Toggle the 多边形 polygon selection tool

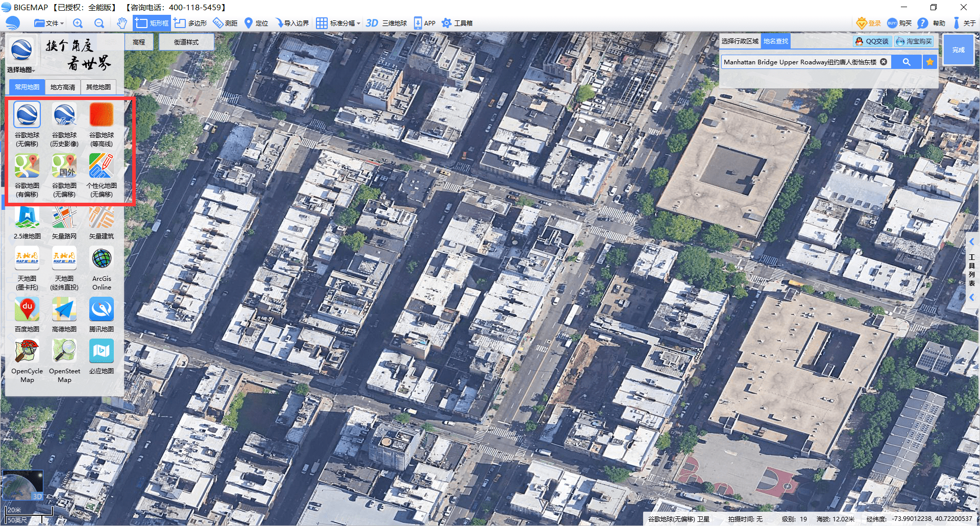[190, 23]
